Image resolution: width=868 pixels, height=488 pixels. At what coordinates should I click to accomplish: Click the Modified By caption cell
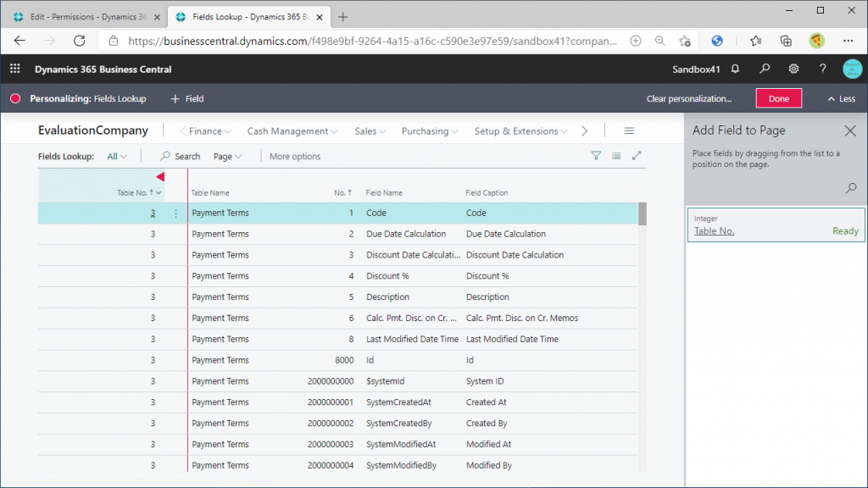pyautogui.click(x=489, y=465)
